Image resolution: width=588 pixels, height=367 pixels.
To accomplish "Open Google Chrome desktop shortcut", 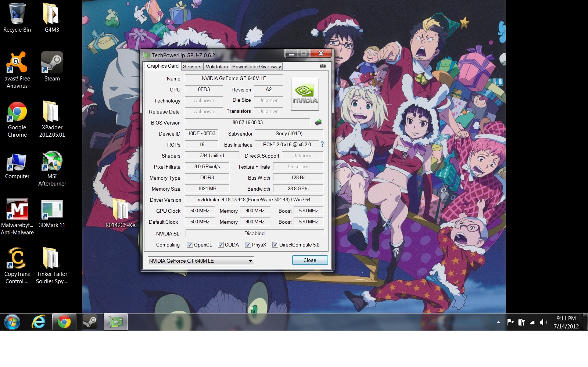I will (17, 119).
